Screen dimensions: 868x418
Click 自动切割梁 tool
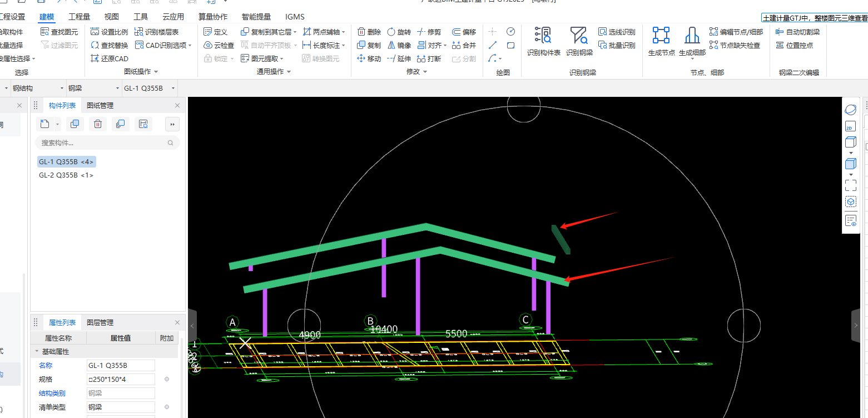pyautogui.click(x=797, y=32)
